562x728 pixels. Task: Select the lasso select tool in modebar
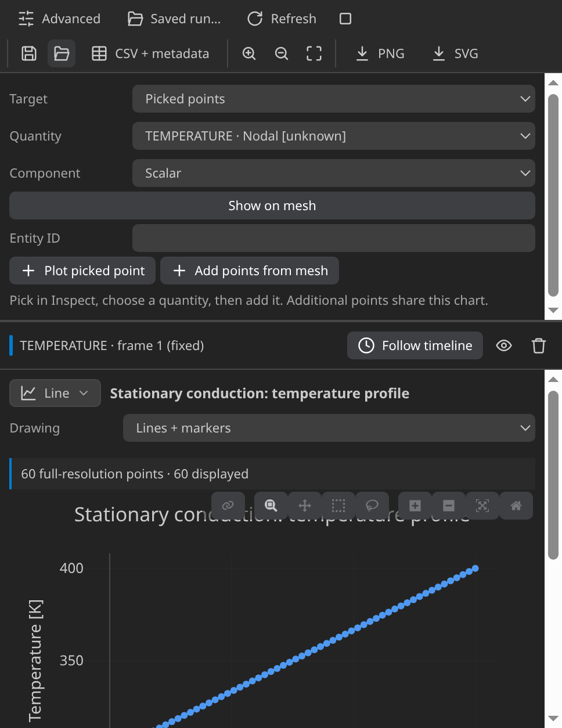pyautogui.click(x=372, y=506)
